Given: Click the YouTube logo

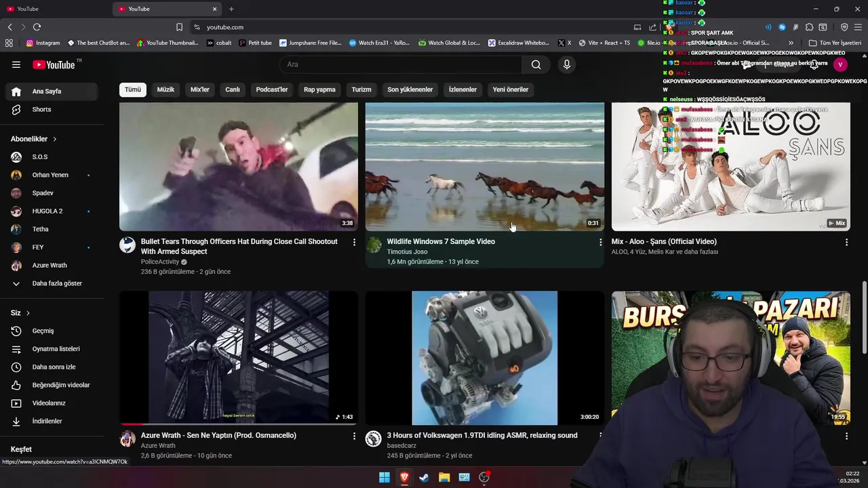Looking at the screenshot, I should [x=54, y=64].
